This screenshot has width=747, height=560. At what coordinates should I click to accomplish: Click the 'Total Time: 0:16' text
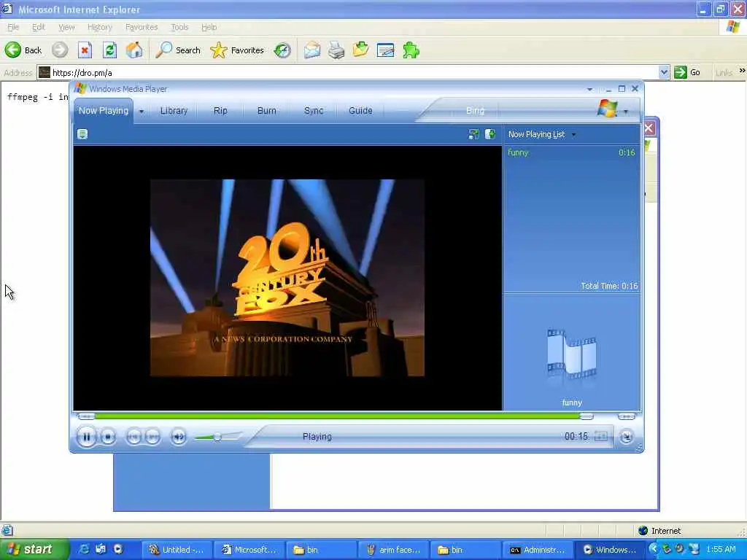tap(609, 286)
